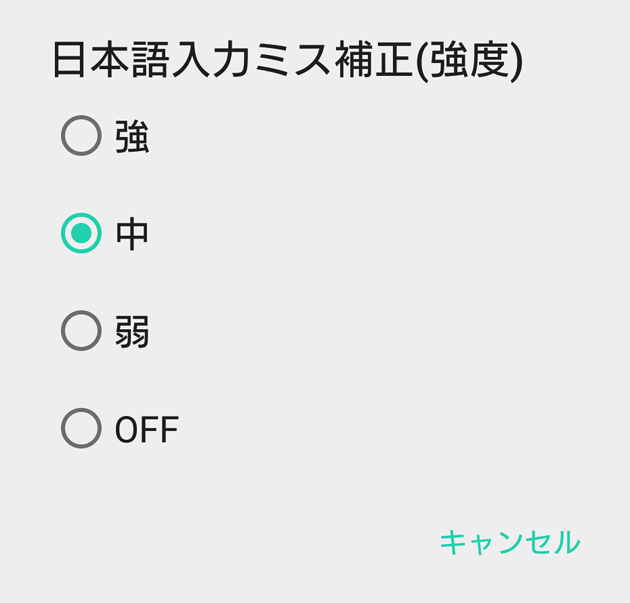Click the green selected radio circle
The width and height of the screenshot is (630, 603).
(81, 234)
